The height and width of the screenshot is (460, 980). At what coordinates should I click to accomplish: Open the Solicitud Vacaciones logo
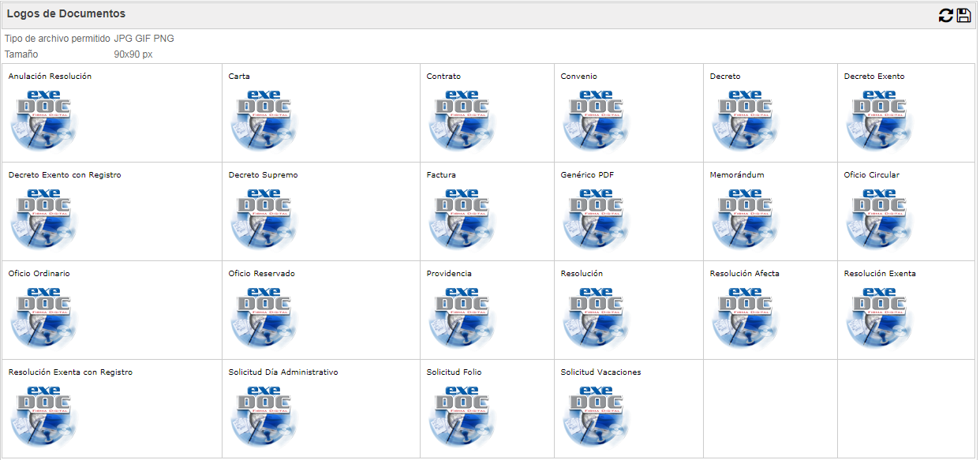coord(597,417)
